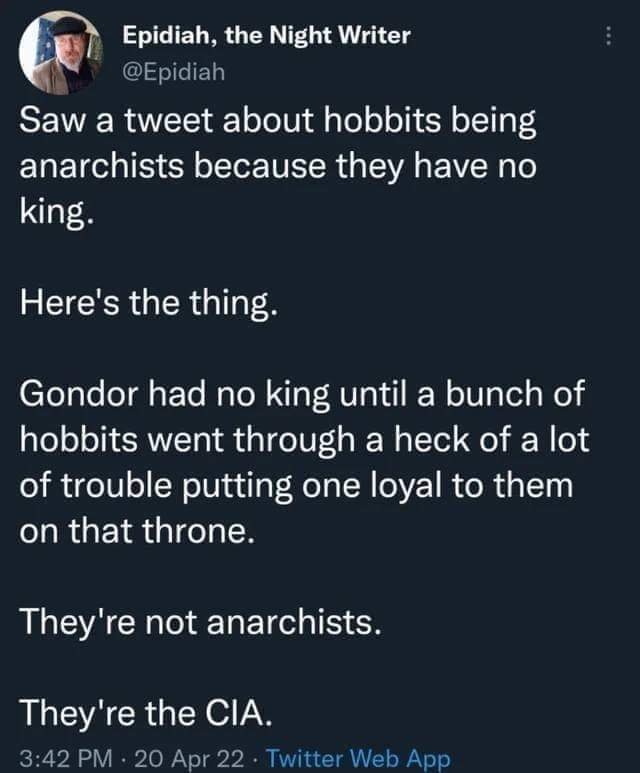Screen dimensions: 640x773
Task: Click the word Gondor in the tweet
Action: [x=79, y=394]
